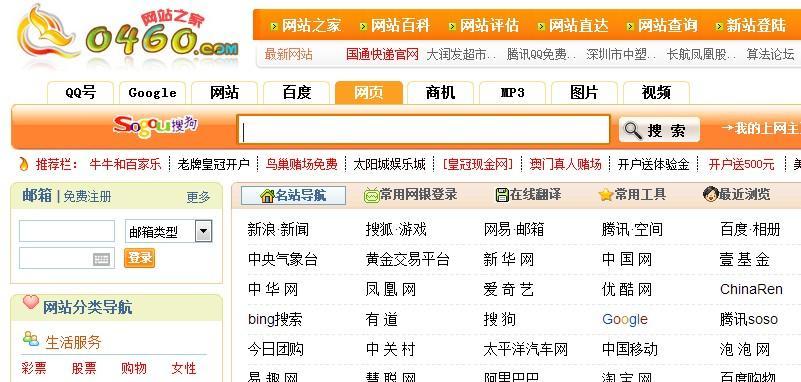Click the flame icon beside 推荐栏
This screenshot has width=801, height=382.
coord(23,164)
